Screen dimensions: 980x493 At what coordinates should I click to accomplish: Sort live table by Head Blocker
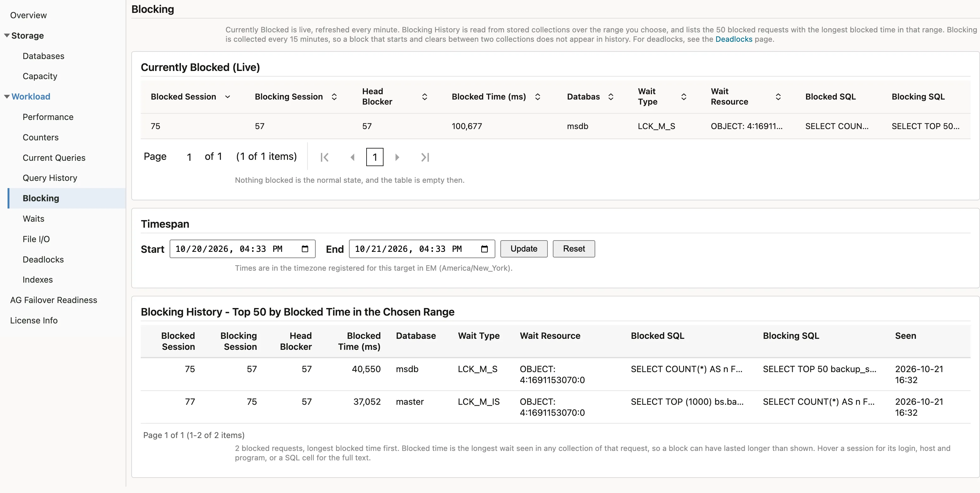pyautogui.click(x=425, y=97)
